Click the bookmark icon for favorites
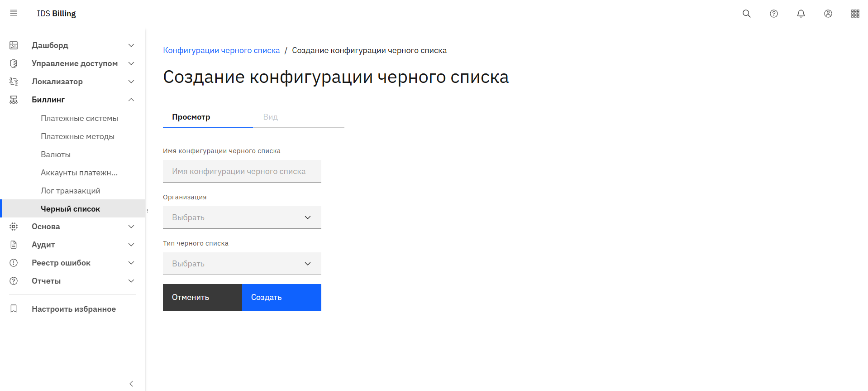Image resolution: width=868 pixels, height=391 pixels. pos(14,309)
